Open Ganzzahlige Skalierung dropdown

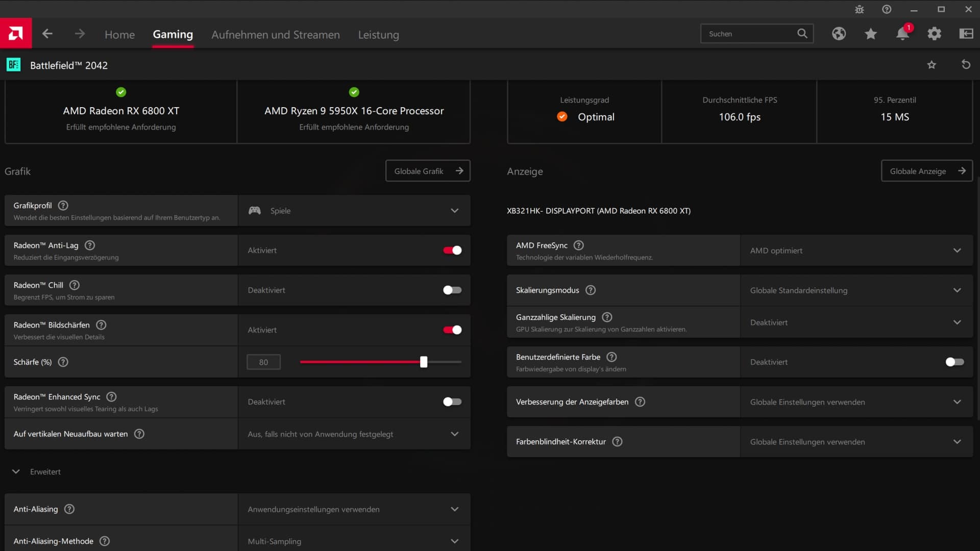pos(856,322)
